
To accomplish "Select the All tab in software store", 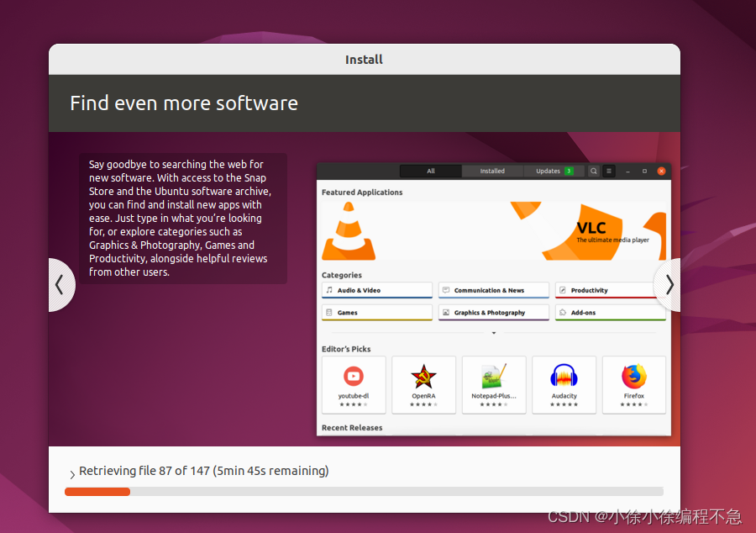I will 431,171.
